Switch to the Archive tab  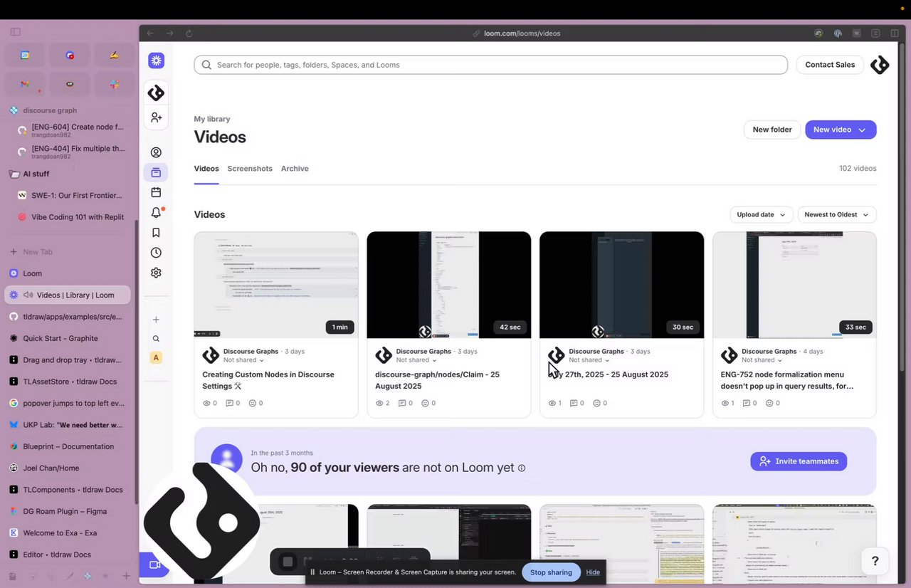295,169
